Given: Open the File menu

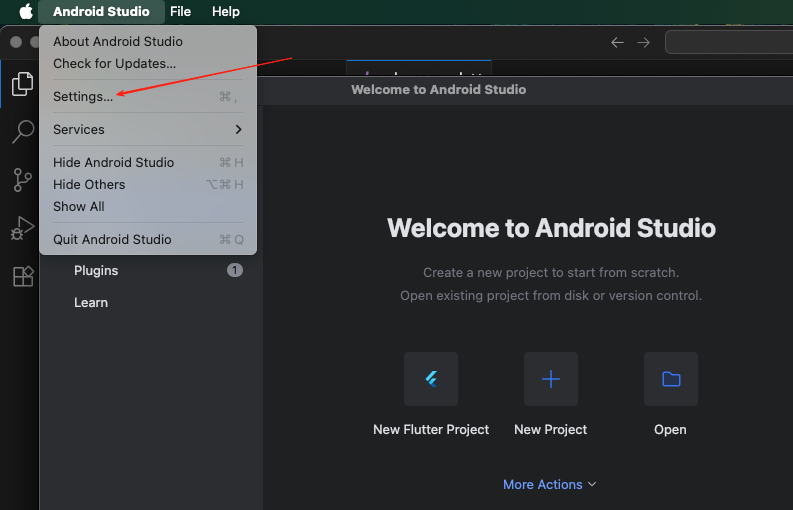Looking at the screenshot, I should point(180,12).
